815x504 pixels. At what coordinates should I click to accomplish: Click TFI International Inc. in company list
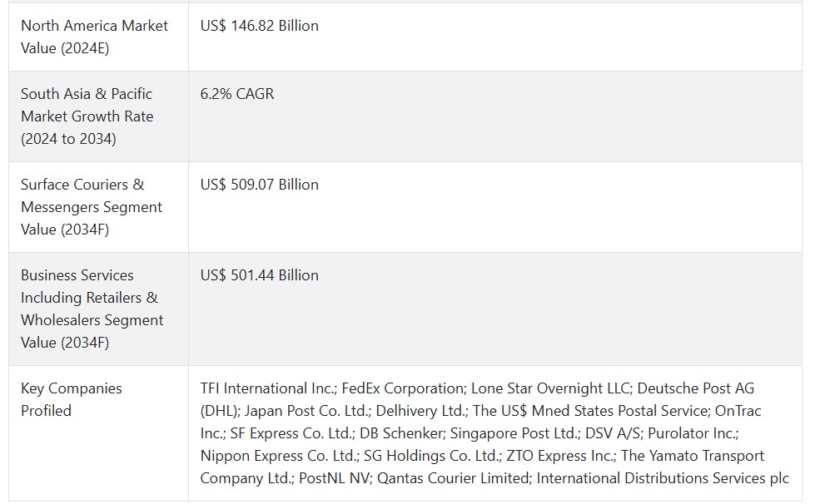[268, 388]
